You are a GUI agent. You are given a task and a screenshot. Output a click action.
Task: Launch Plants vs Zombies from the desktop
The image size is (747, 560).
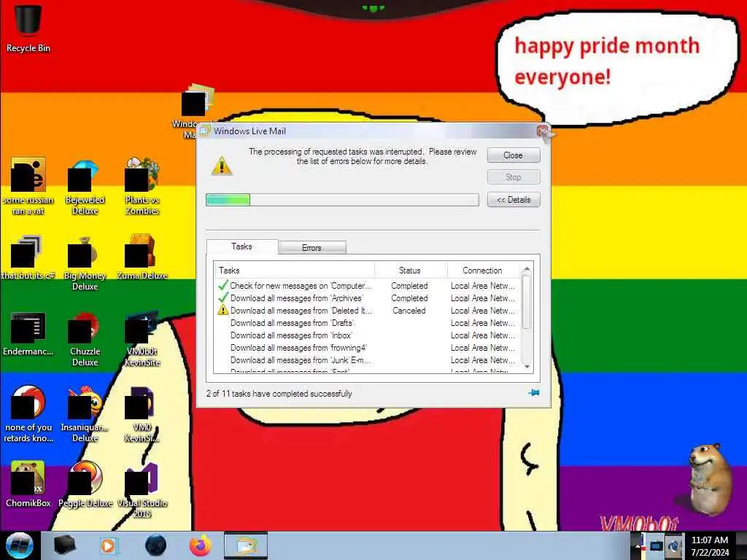142,187
